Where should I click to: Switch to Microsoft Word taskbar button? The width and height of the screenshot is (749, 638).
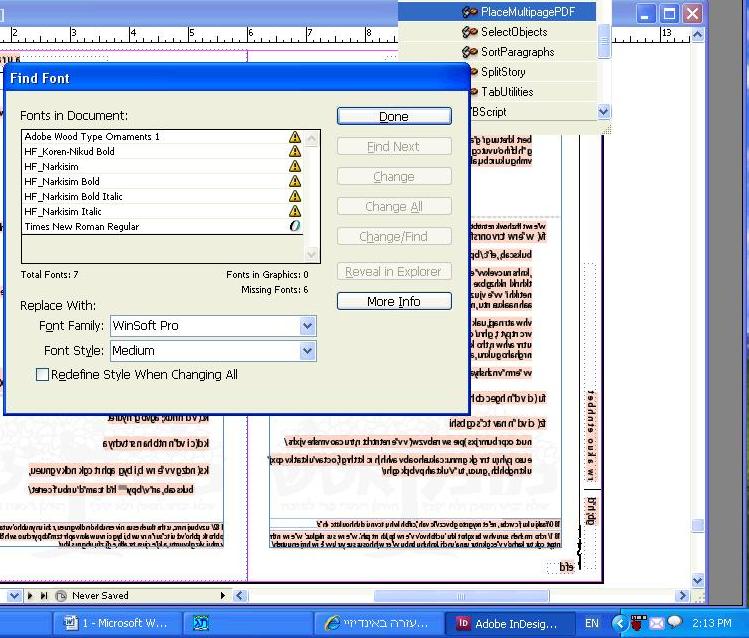coord(116,623)
